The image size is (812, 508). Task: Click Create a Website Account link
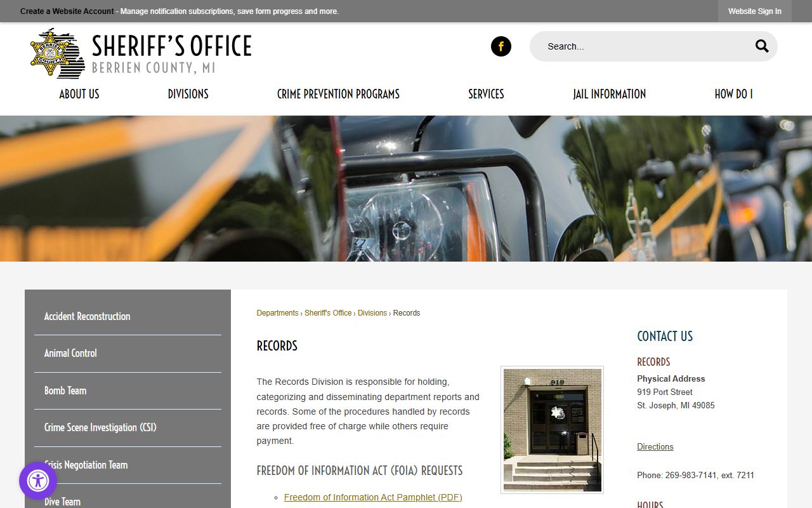(67, 11)
